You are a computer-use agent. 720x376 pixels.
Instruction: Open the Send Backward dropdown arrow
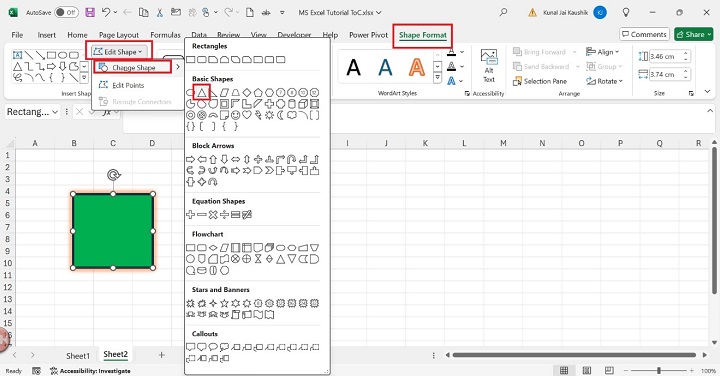pyautogui.click(x=578, y=67)
